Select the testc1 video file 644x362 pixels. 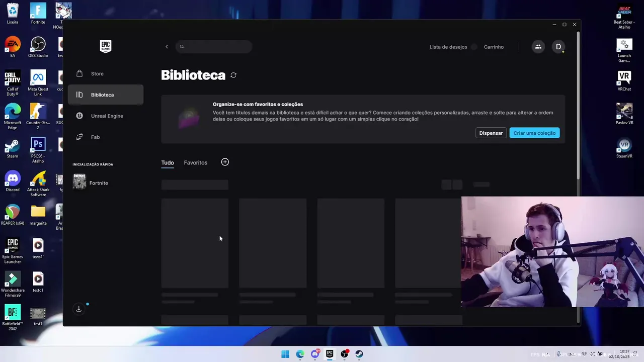coord(38,282)
